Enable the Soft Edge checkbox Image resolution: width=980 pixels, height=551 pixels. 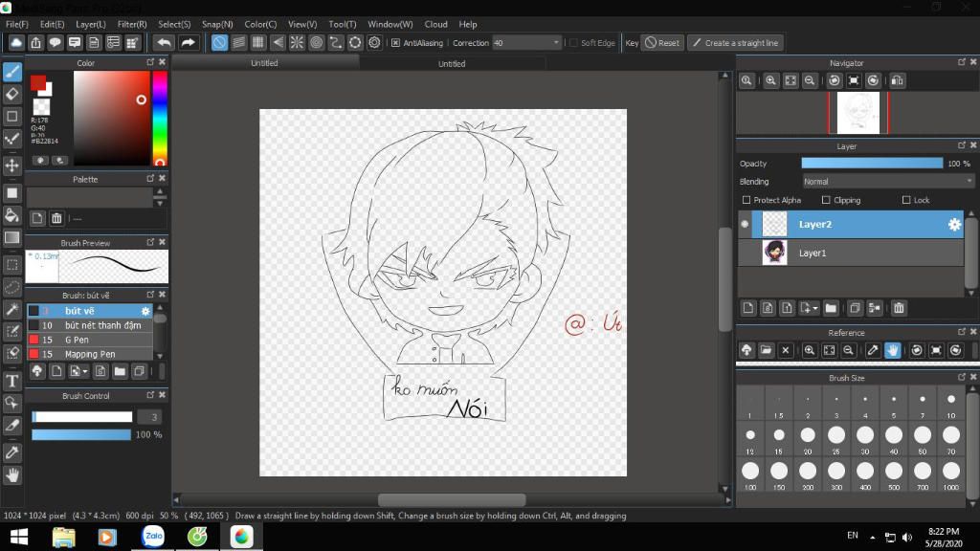pos(573,43)
